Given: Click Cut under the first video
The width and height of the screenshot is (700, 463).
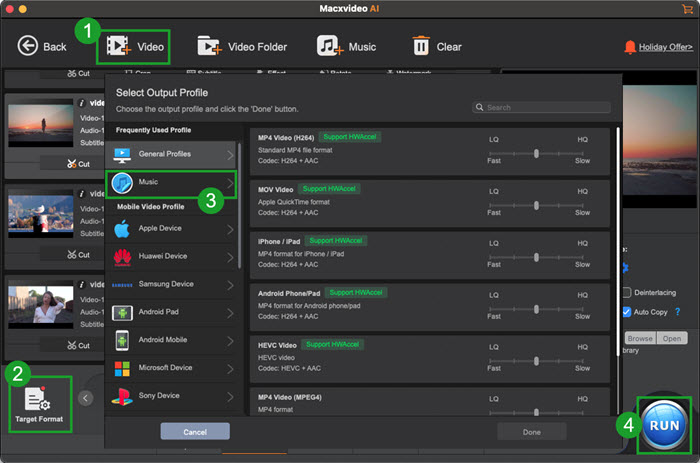Looking at the screenshot, I should coord(79,164).
